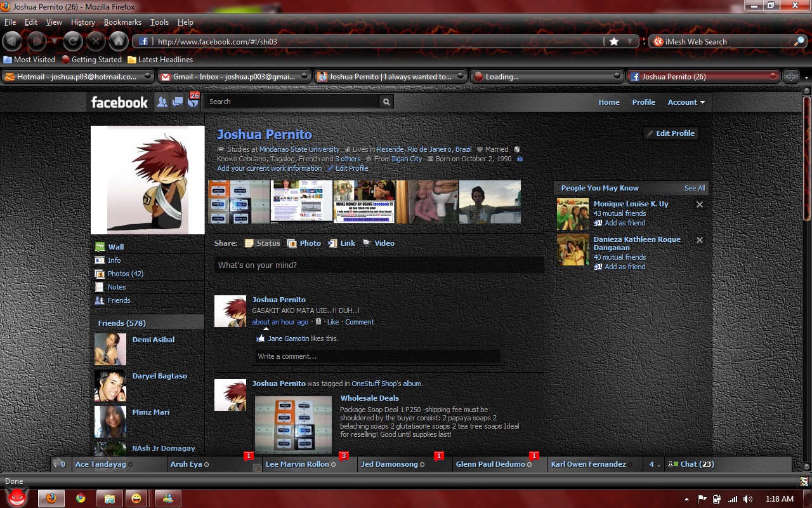Screen dimensions: 812x508
Task: Open Photos (42) in sidebar
Action: (125, 274)
